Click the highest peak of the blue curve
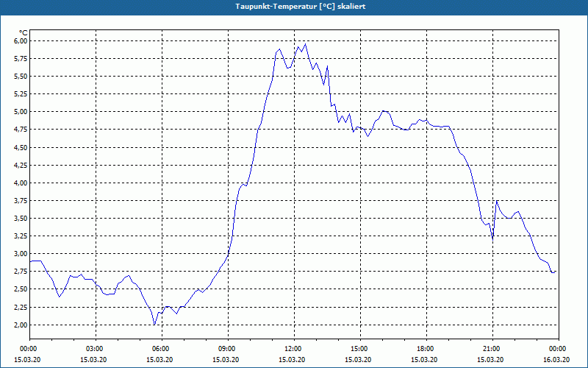 point(305,44)
